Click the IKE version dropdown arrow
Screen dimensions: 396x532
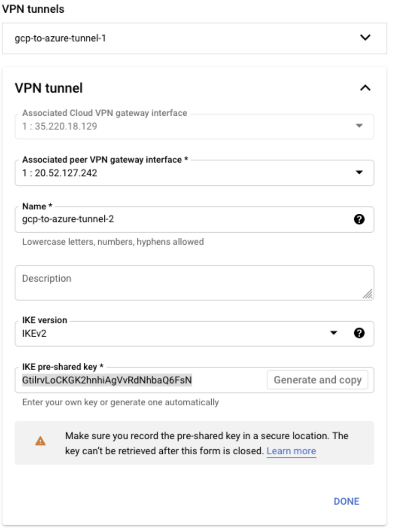(x=333, y=333)
